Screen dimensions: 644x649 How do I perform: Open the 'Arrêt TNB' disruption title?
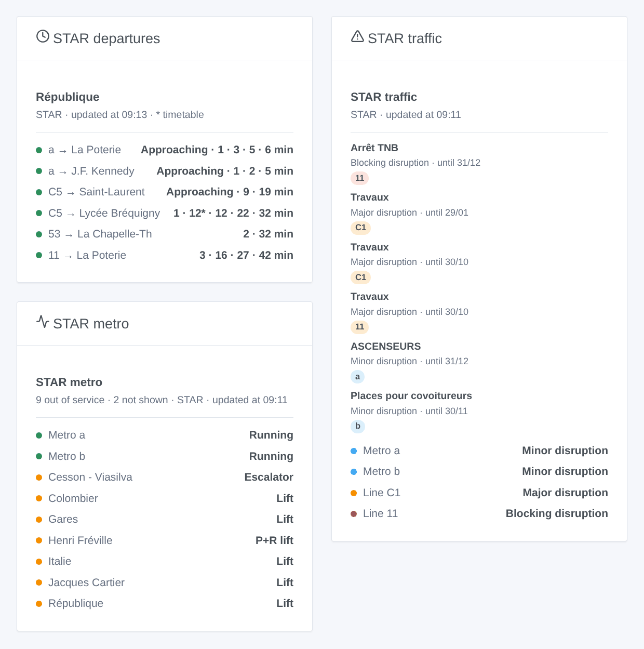[374, 148]
